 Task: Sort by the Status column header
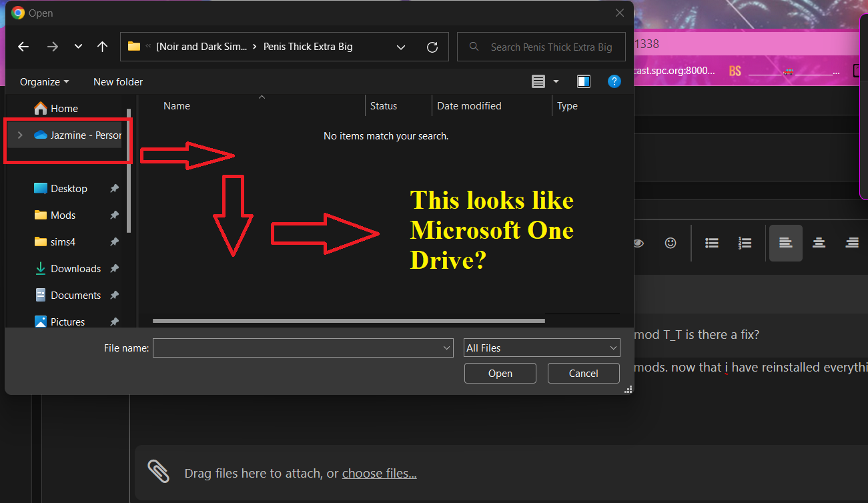click(384, 105)
